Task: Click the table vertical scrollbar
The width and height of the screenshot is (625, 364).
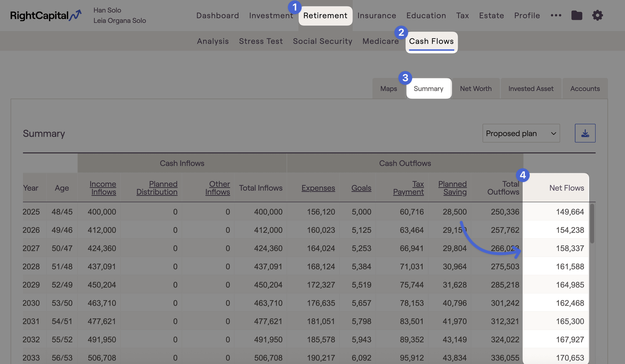Action: tap(592, 224)
